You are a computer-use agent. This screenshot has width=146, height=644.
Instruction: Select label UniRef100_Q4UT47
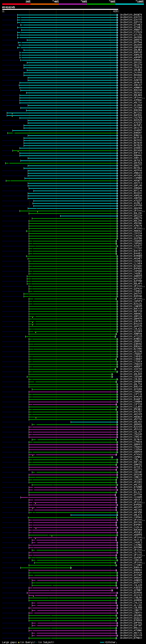tap(131, 294)
